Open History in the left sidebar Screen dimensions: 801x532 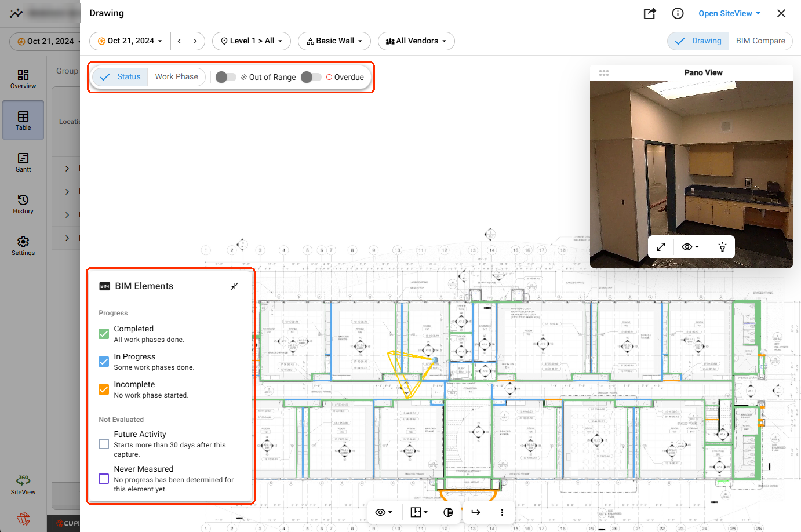23,205
